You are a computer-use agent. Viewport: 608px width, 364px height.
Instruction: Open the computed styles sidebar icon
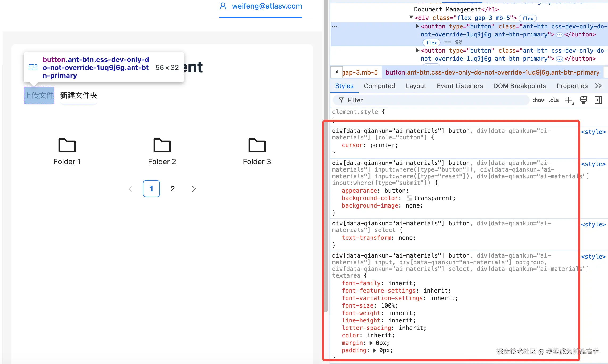pos(598,100)
